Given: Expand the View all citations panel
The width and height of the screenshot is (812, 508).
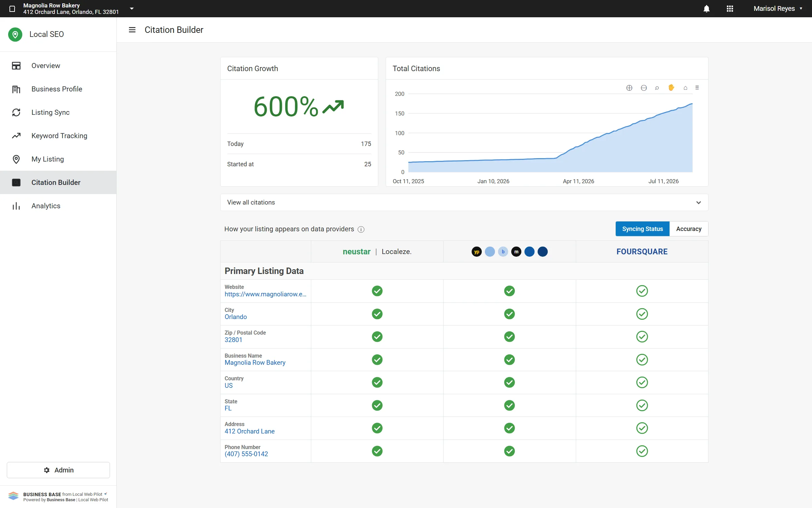Looking at the screenshot, I should pyautogui.click(x=464, y=203).
